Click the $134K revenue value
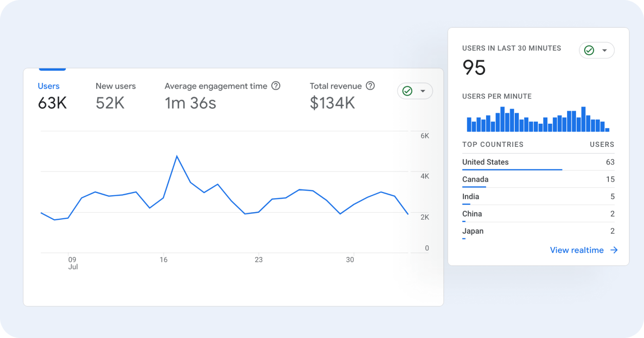This screenshot has width=644, height=338. 333,103
